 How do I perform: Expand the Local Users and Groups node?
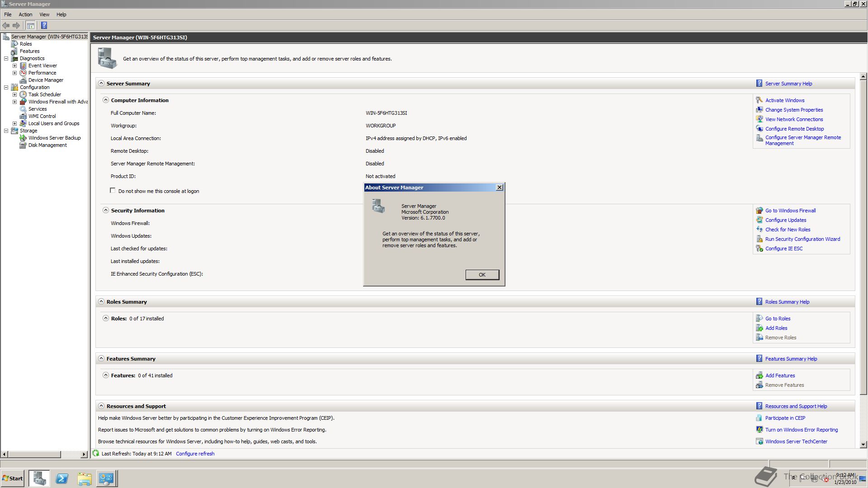coord(14,123)
